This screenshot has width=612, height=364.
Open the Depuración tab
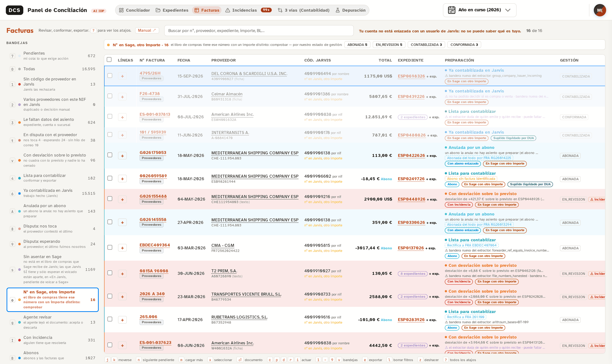click(x=350, y=10)
